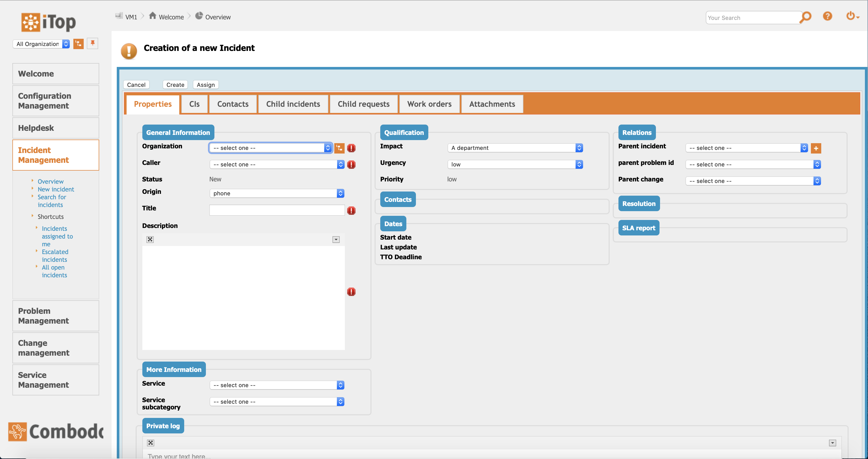Viewport: 868px width, 459px height.
Task: Open the help question mark icon
Action: (827, 16)
